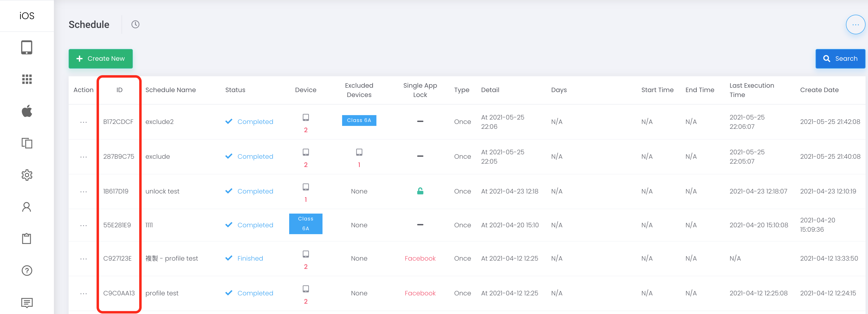Viewport: 868px width, 314px height.
Task: Open action menu for 55E281E9 schedule
Action: (84, 225)
